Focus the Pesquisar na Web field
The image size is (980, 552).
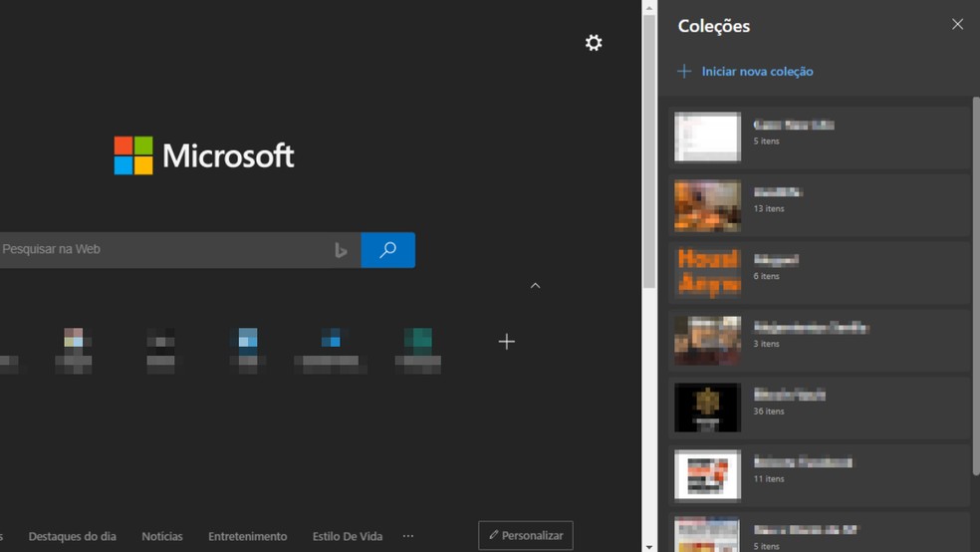(x=180, y=250)
